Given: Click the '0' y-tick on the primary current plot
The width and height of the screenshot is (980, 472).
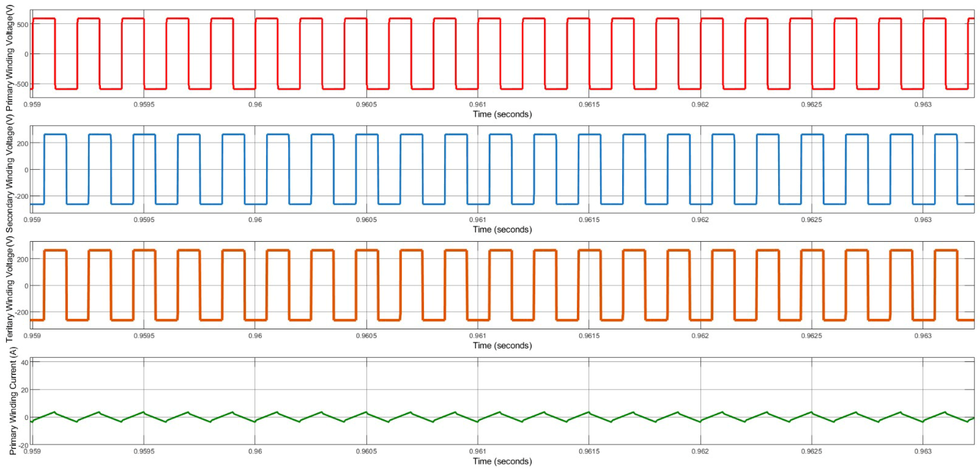Looking at the screenshot, I should click(x=27, y=417).
